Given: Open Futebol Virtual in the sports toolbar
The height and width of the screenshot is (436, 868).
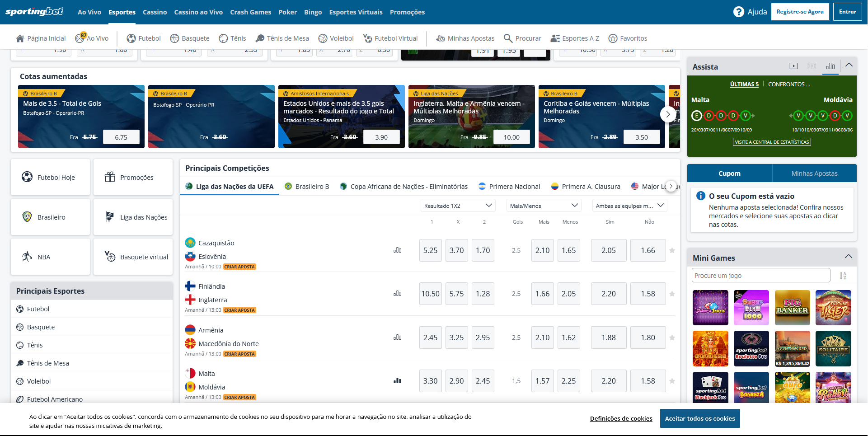Looking at the screenshot, I should 390,38.
